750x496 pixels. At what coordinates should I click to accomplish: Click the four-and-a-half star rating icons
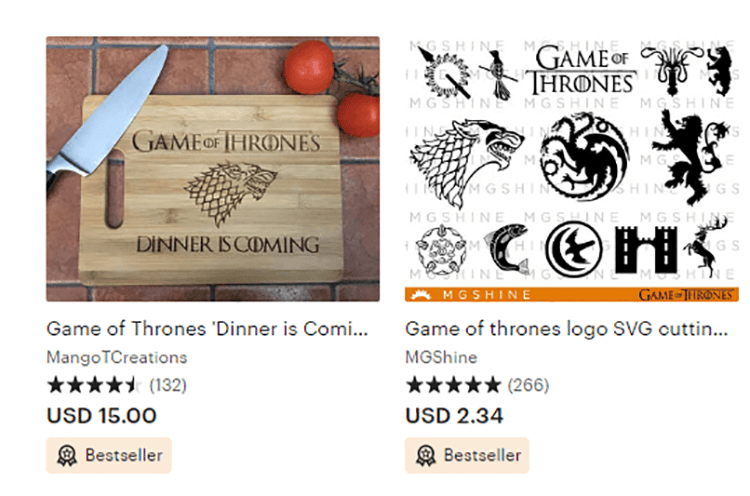click(x=94, y=385)
